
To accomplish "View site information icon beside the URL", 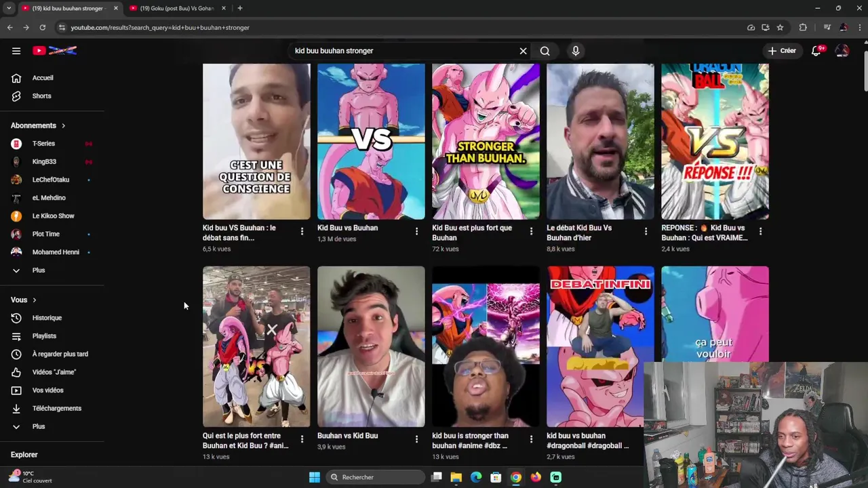I will point(62,27).
